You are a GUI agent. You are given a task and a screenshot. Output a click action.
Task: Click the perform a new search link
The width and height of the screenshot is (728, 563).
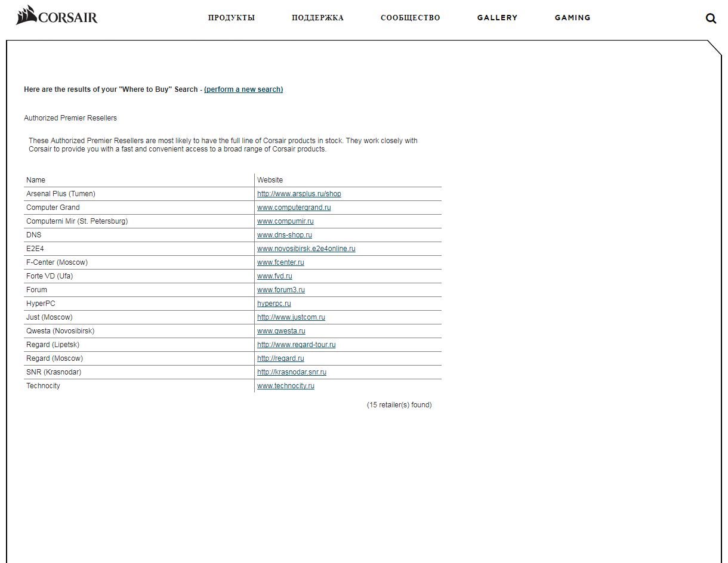(243, 89)
